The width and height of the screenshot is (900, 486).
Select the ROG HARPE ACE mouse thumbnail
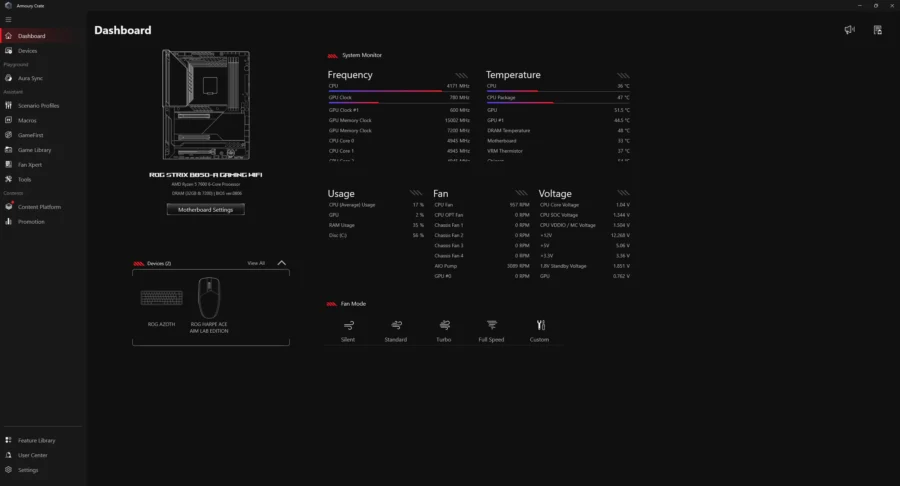[x=209, y=298]
